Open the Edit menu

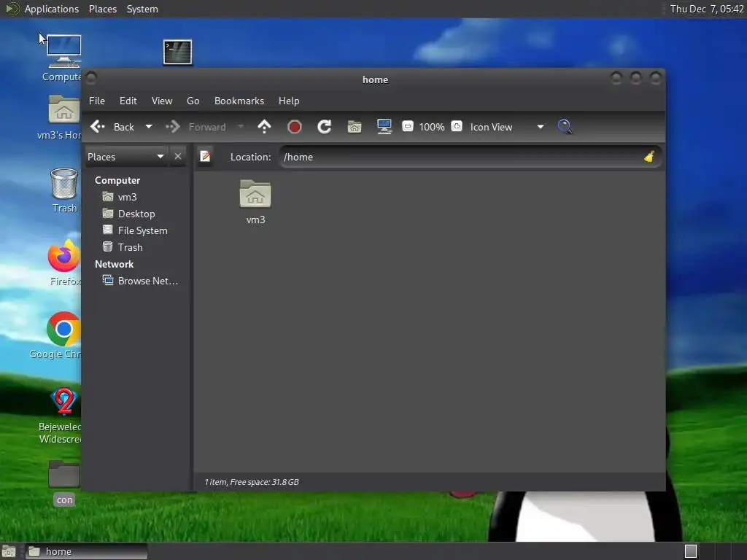coord(128,101)
